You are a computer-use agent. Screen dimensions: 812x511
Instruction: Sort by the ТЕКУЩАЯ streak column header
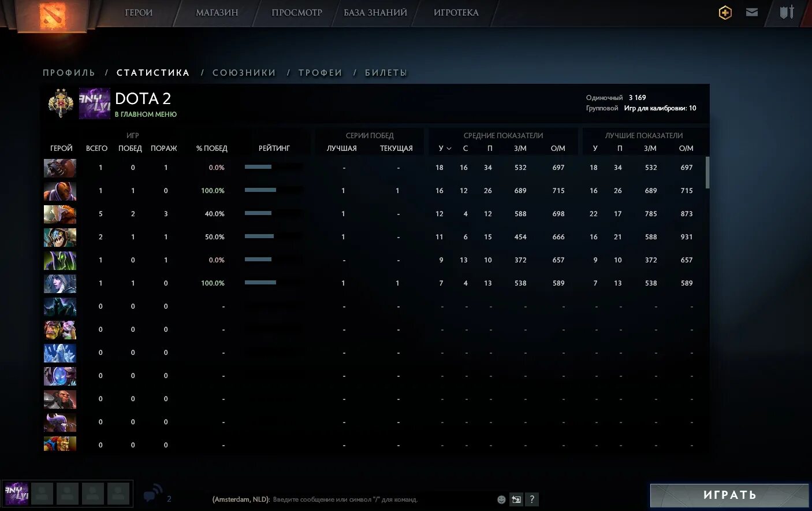coord(396,149)
